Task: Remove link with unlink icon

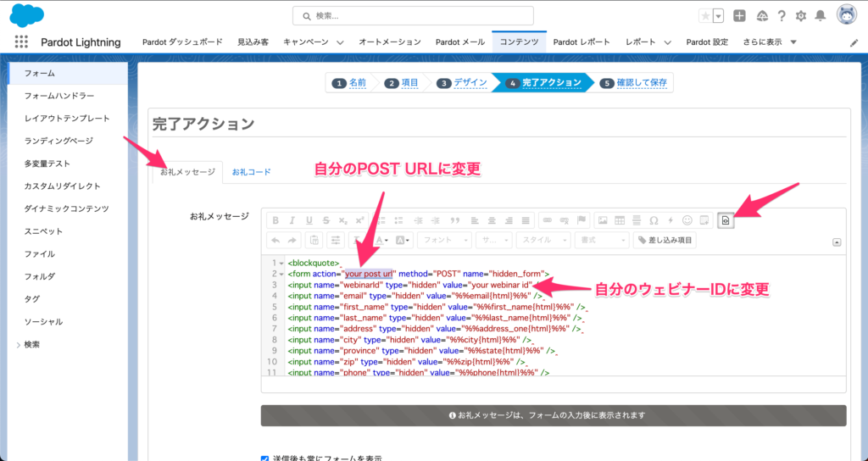Action: (x=564, y=220)
